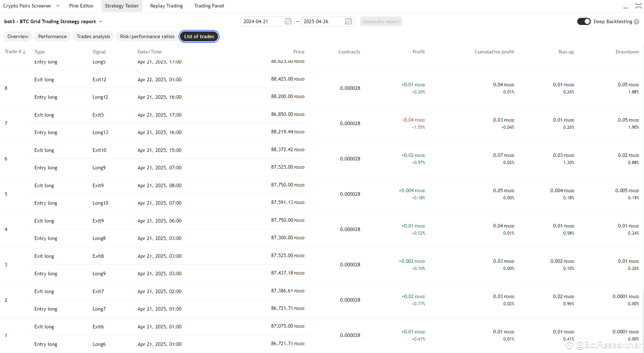Click Exit8 signal cell

(x=98, y=256)
